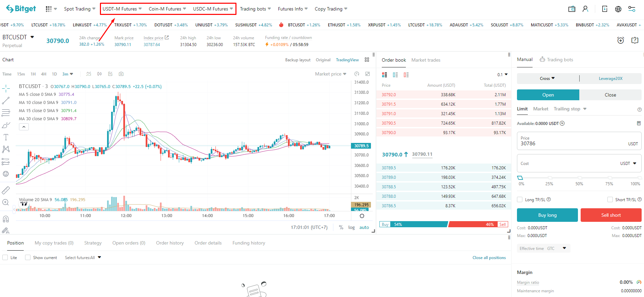The width and height of the screenshot is (644, 297).
Task: Open the Market price chart dropdown
Action: pos(331,74)
